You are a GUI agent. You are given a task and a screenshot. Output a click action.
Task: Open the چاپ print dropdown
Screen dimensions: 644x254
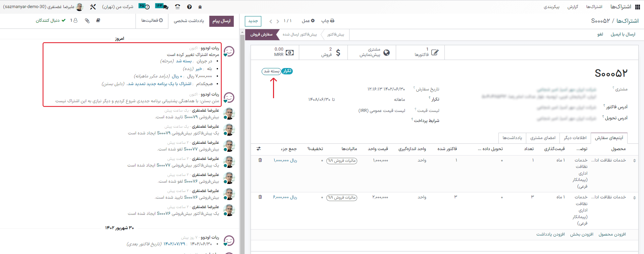[x=327, y=21]
